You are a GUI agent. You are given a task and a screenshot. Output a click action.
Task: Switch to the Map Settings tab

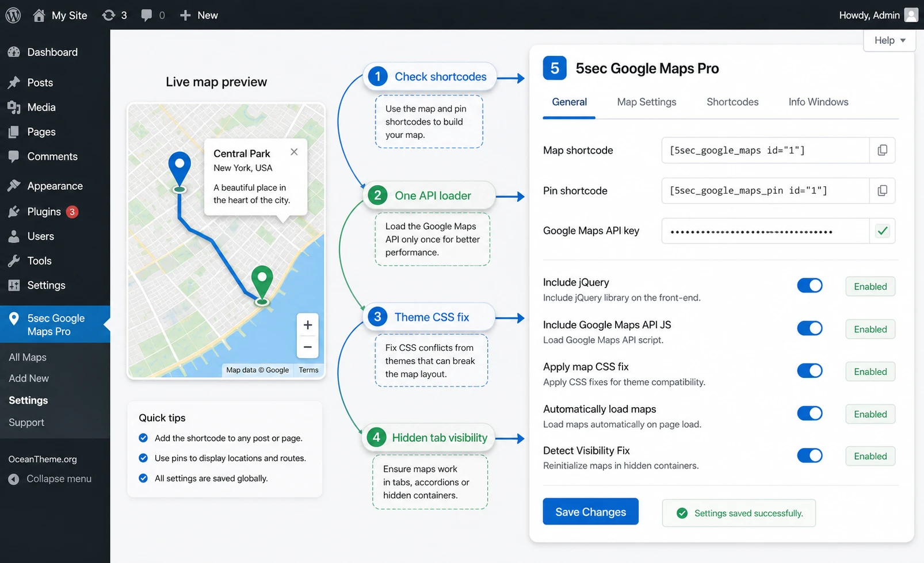[x=647, y=102]
